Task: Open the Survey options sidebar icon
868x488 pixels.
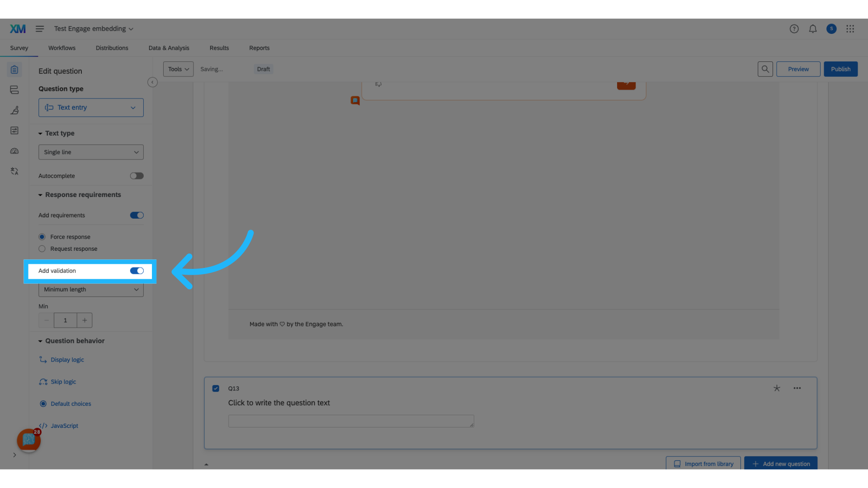Action: coord(14,131)
